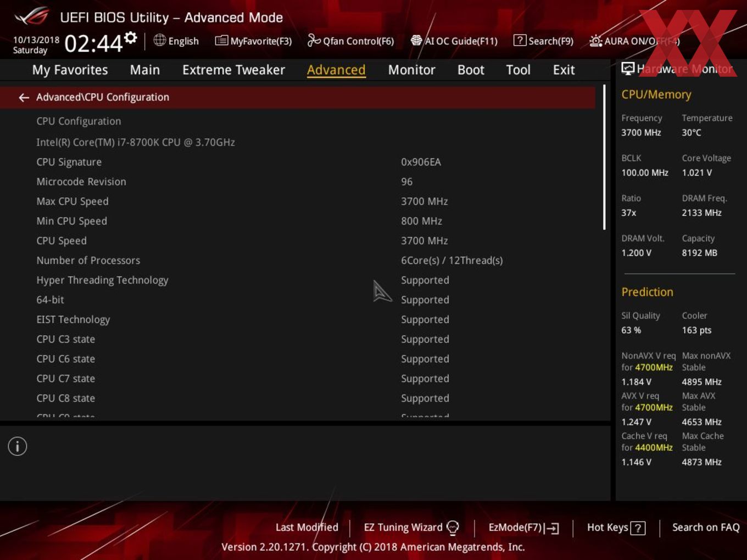This screenshot has height=560, width=747.
Task: Open the clock settings gear icon
Action: pos(130,37)
